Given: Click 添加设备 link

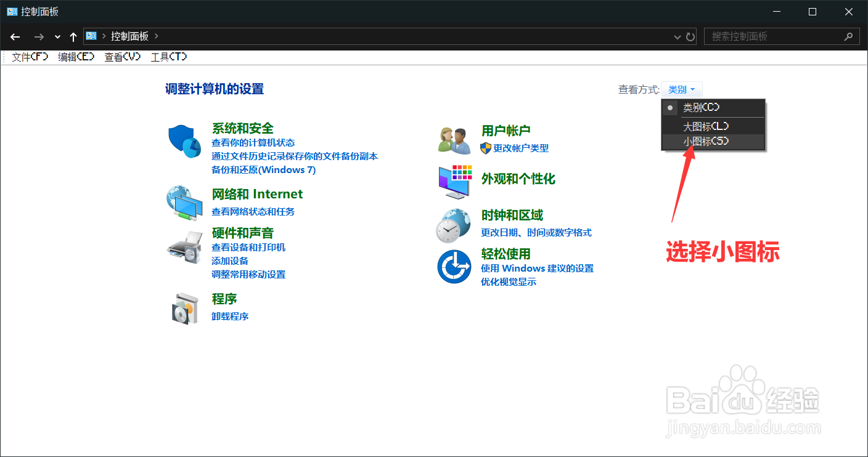Looking at the screenshot, I should (x=230, y=261).
